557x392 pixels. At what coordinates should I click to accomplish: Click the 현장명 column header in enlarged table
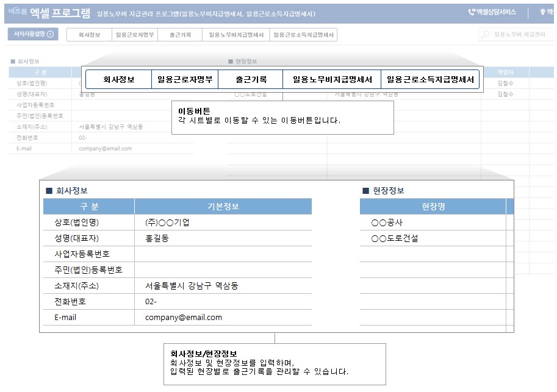[x=433, y=206]
